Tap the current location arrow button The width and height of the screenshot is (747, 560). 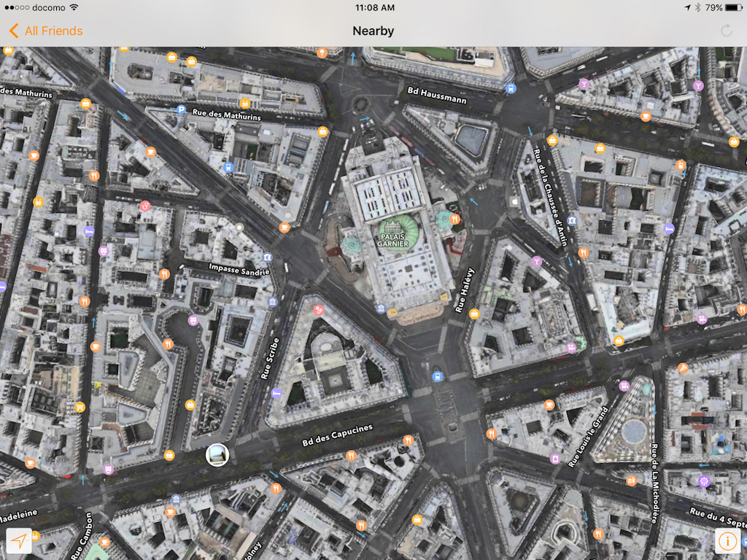click(x=19, y=540)
